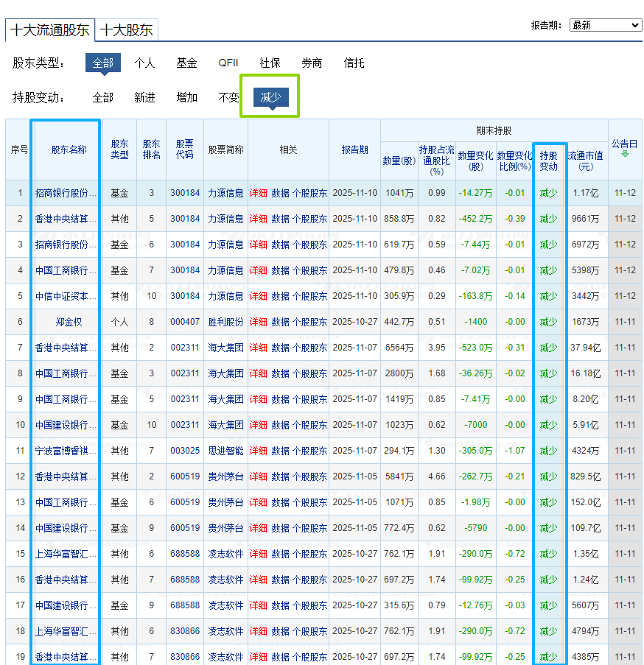Open 贵州茅台 stock name in row 12

pyautogui.click(x=225, y=477)
